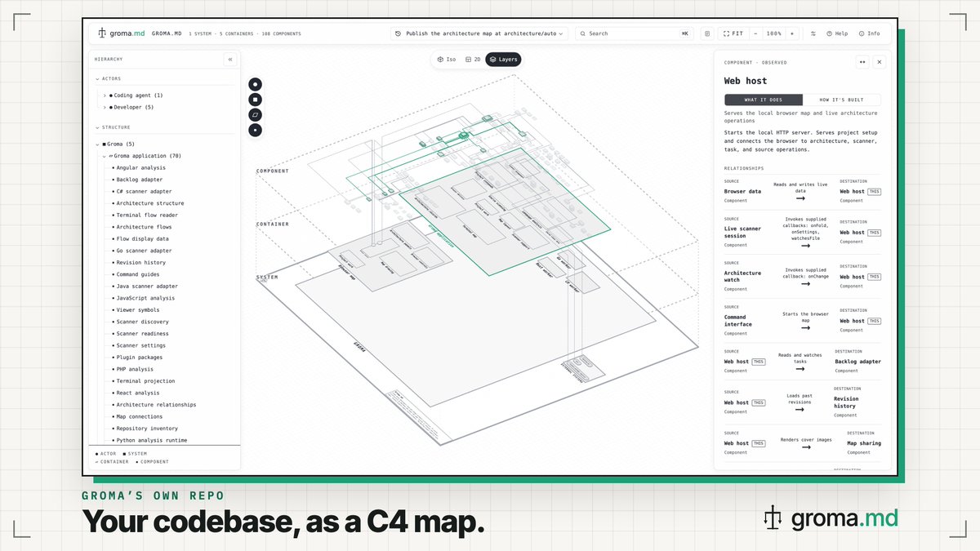
Task: Expand the Coding agent (1) node
Action: 105,96
